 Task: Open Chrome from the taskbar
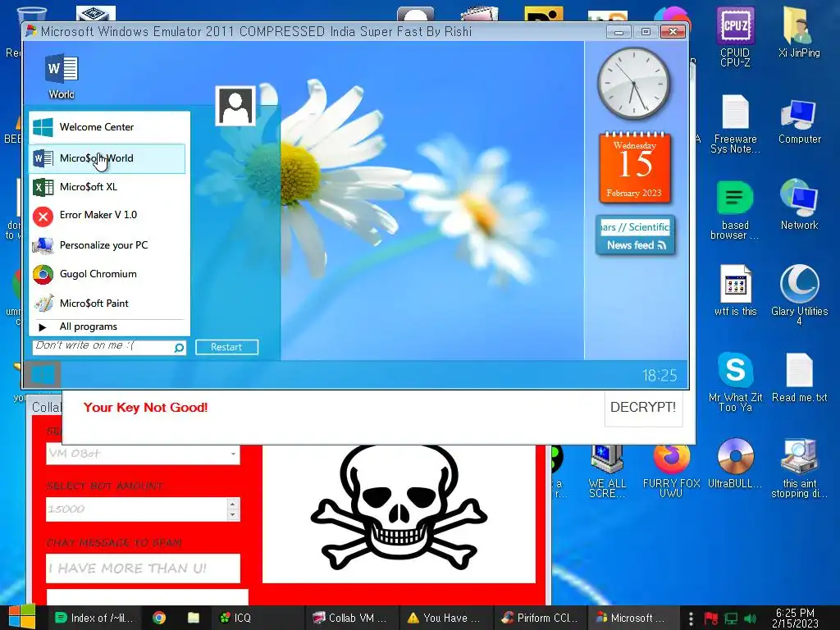click(x=159, y=618)
